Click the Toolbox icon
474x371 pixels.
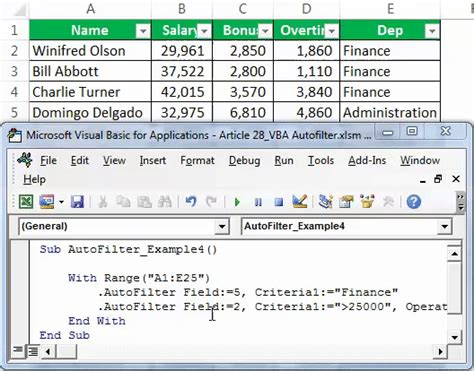(388, 202)
